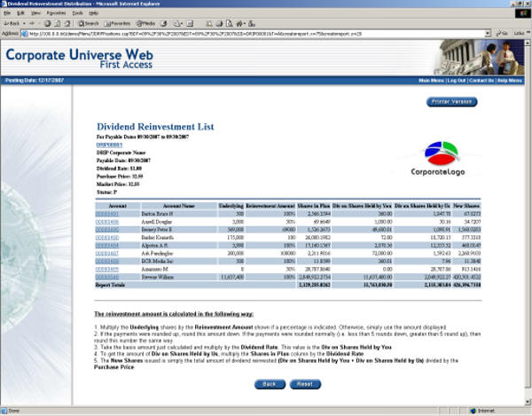Stop page loading with the Stop icon
Viewport: 532px width, 416px height.
click(48, 23)
